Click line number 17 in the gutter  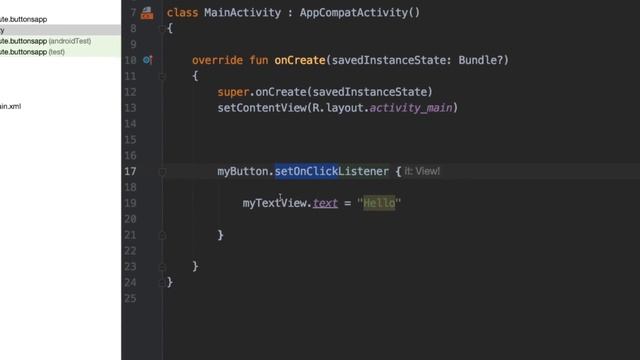coord(130,171)
